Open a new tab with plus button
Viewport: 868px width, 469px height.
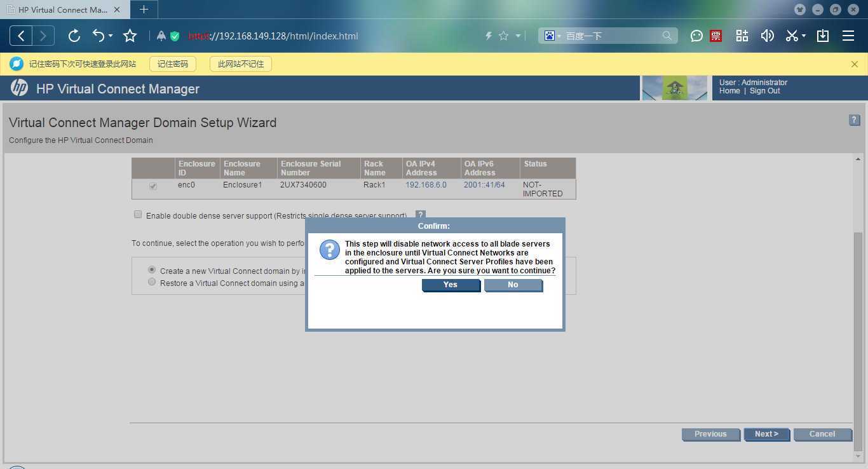(x=144, y=10)
